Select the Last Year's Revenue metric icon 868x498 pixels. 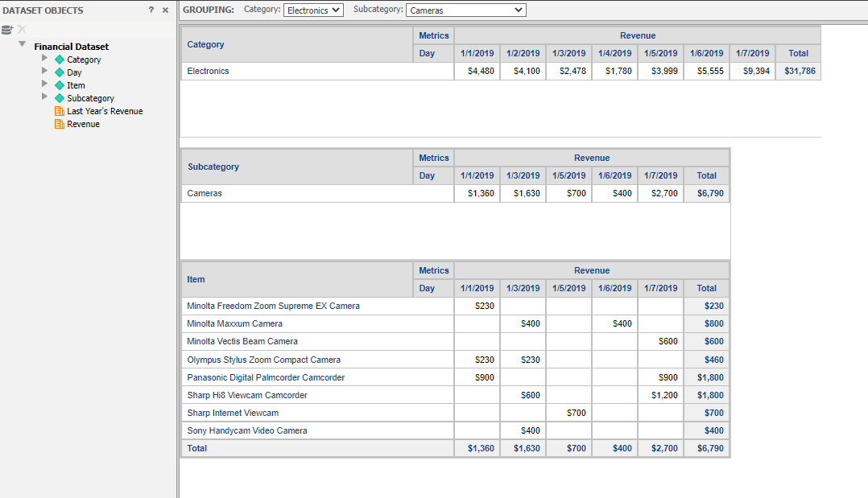(60, 111)
